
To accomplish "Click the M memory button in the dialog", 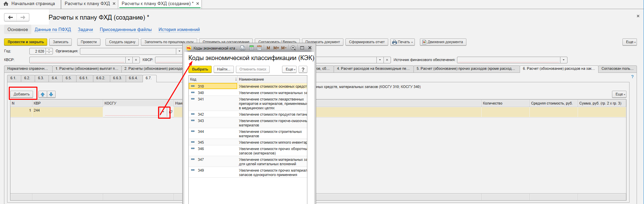I will click(x=268, y=48).
